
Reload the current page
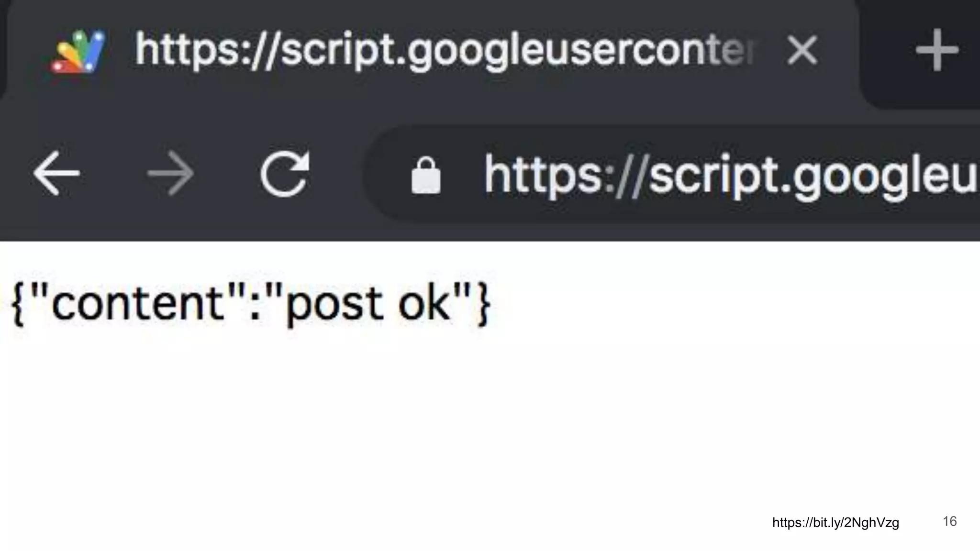tap(285, 174)
